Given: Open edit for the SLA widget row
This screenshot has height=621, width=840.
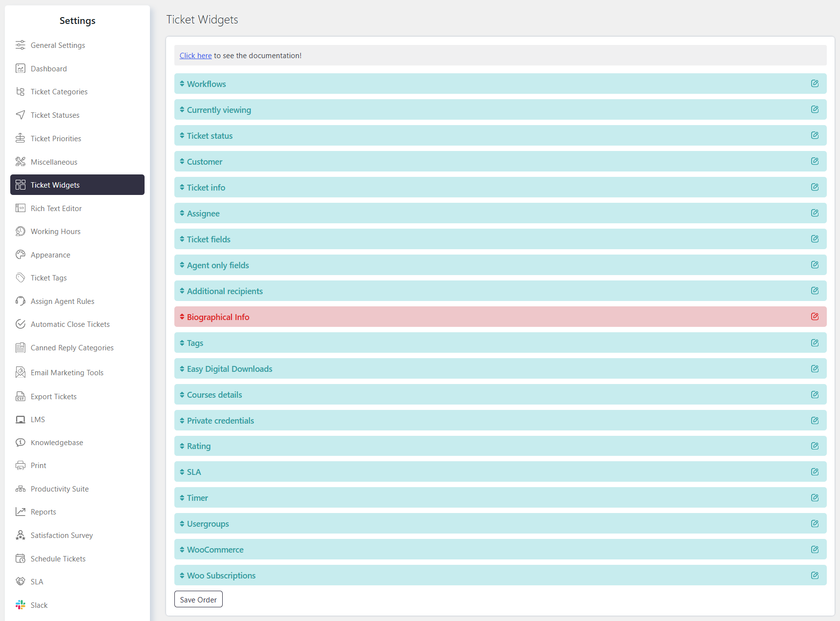Looking at the screenshot, I should point(815,472).
